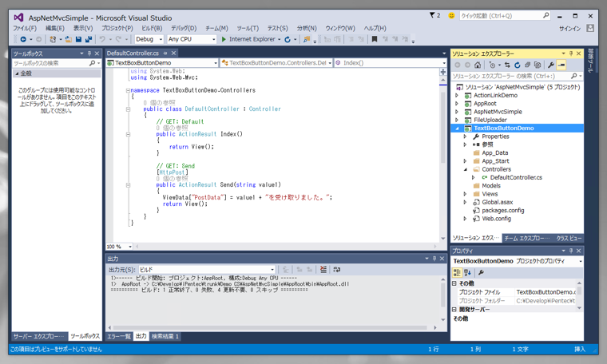Click the browser refresh icon in toolbar
Screen dimensions: 607x364
click(x=288, y=39)
